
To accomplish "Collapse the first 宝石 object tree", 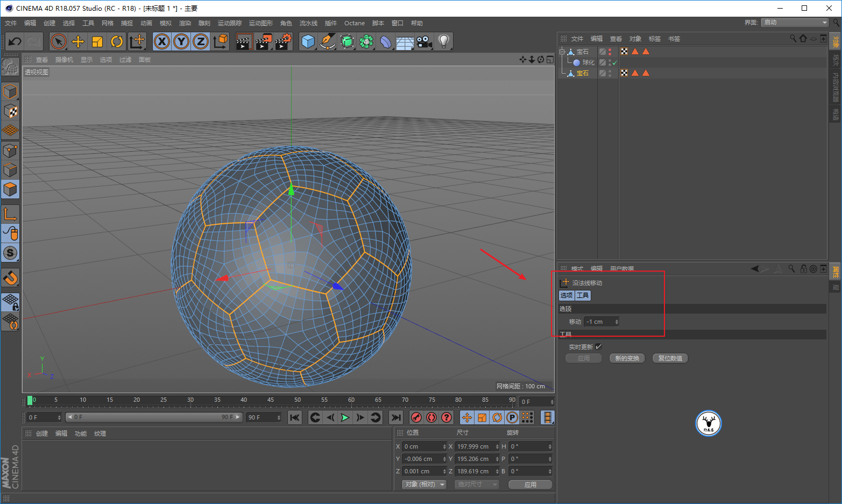I will (x=562, y=52).
